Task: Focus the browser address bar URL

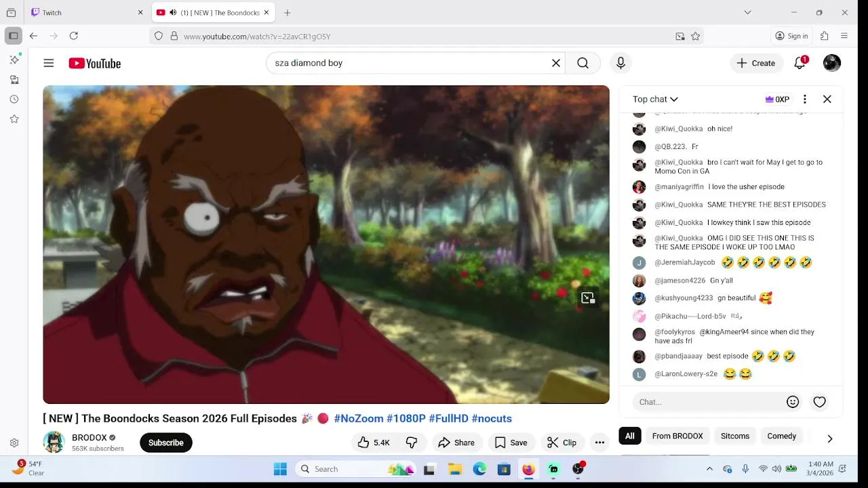Action: tap(427, 37)
